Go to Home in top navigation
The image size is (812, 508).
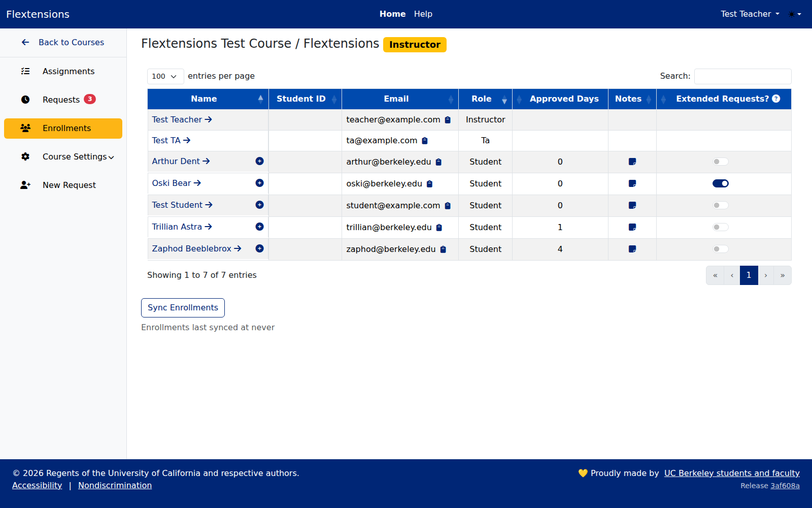click(x=392, y=14)
